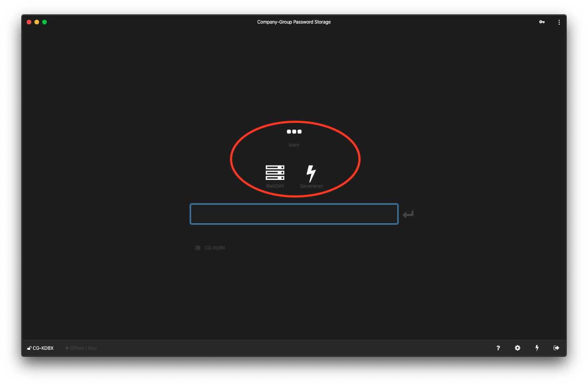Viewport: 588px width, 385px height.
Task: Expand the Mehr options with the ellipsis
Action: 294,132
